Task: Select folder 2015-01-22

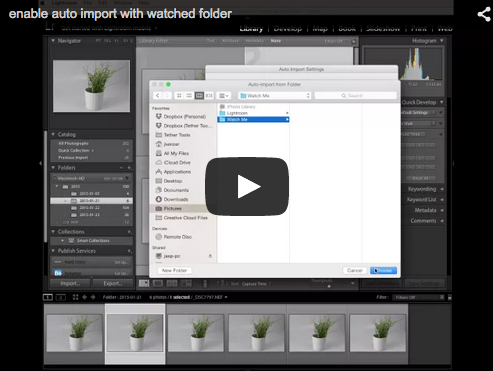Action: coord(91,208)
